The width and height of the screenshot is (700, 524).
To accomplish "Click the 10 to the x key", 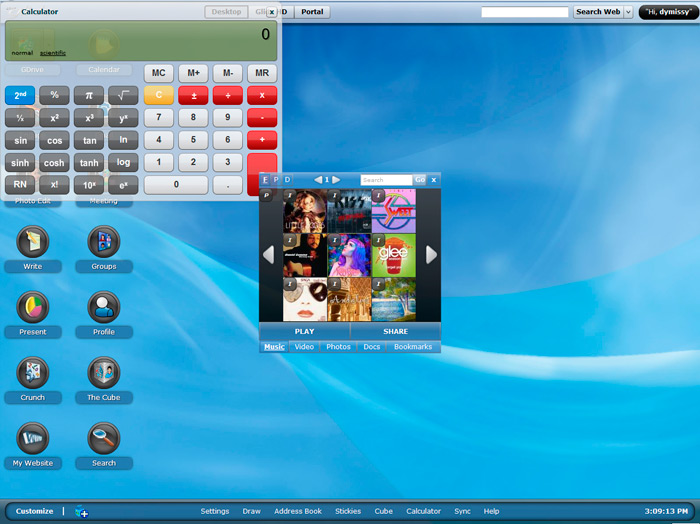I will [x=89, y=185].
